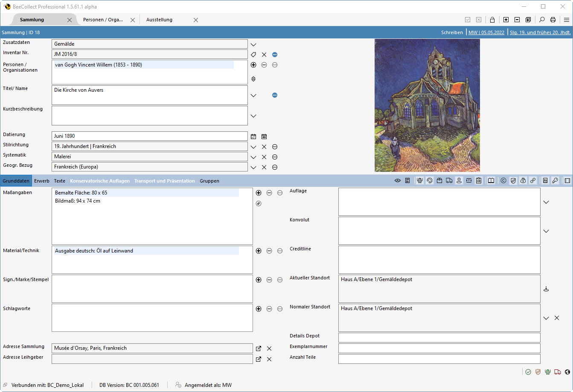Image resolution: width=573 pixels, height=392 pixels.
Task: Click the duplicate record icon
Action: click(528, 20)
